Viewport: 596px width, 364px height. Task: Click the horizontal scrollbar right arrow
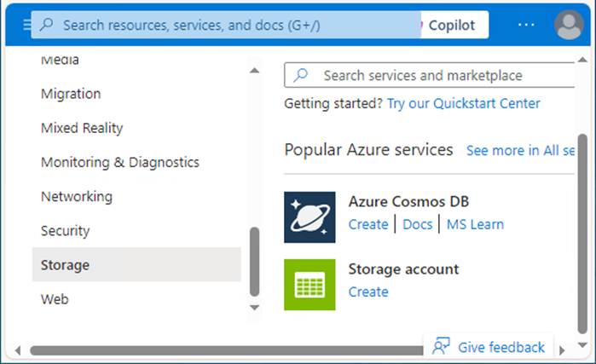point(562,350)
